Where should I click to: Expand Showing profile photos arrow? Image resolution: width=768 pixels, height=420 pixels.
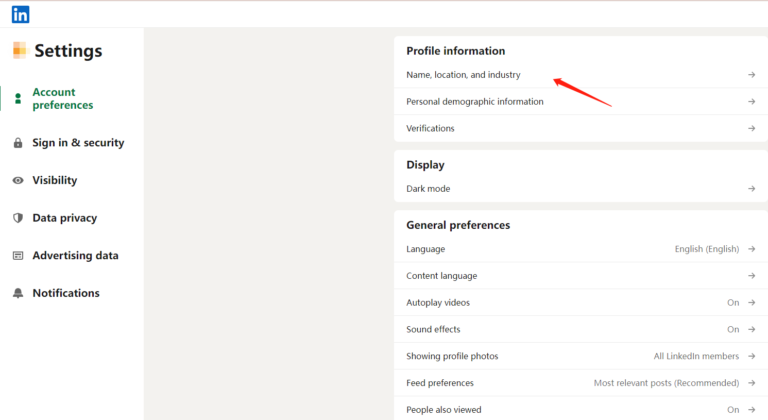[751, 356]
